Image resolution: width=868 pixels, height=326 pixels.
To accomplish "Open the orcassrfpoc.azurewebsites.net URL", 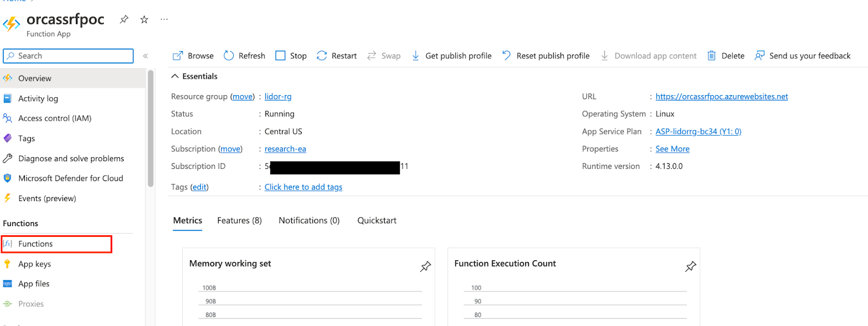I will [722, 97].
